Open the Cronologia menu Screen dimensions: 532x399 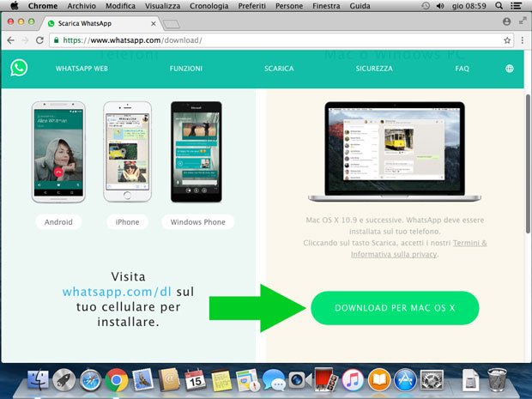(209, 6)
